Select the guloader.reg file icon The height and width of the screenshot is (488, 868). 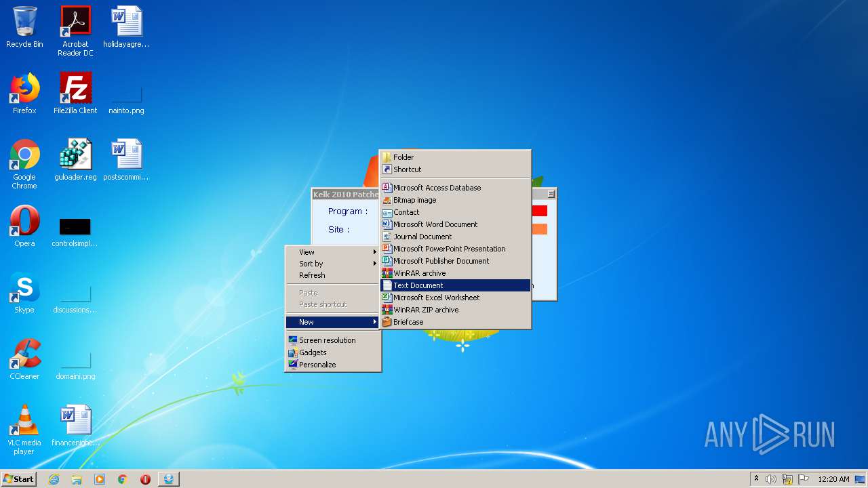[x=75, y=160]
